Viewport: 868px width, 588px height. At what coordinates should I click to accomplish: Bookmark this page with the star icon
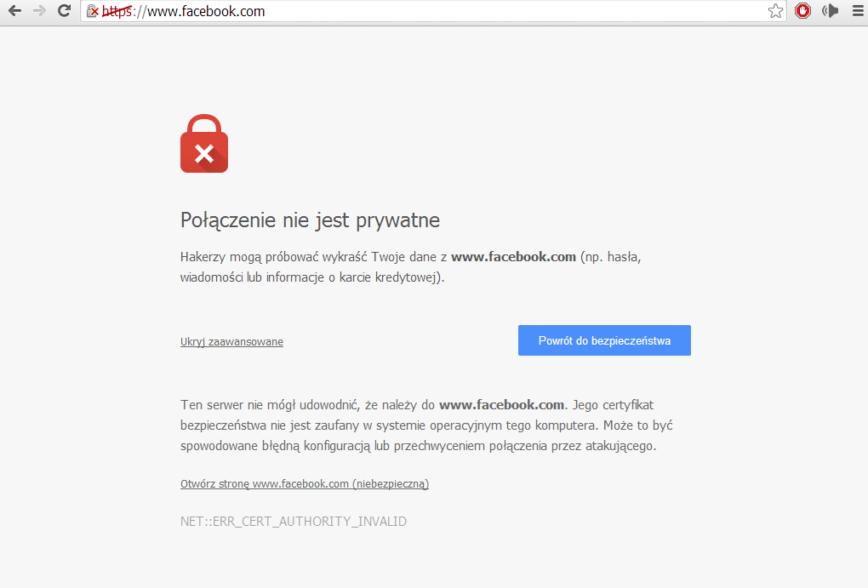tap(775, 11)
